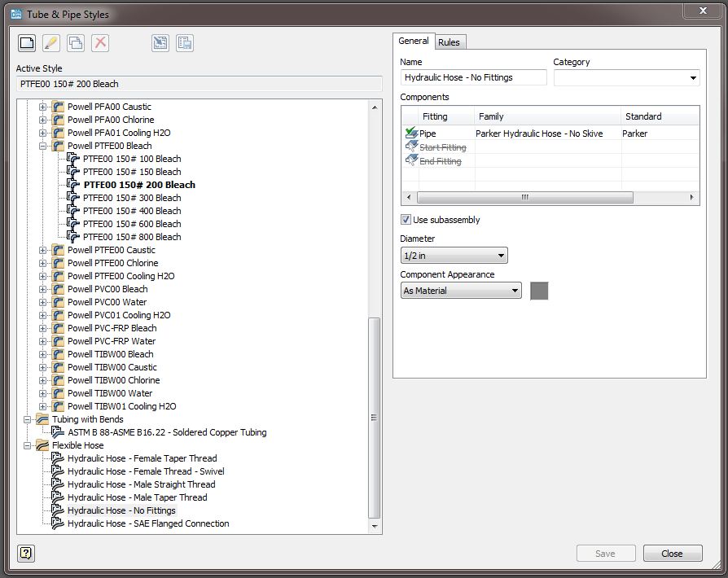This screenshot has width=728, height=578.
Task: Select Hydraulic Hose - No Fittings tree item
Action: coord(121,510)
